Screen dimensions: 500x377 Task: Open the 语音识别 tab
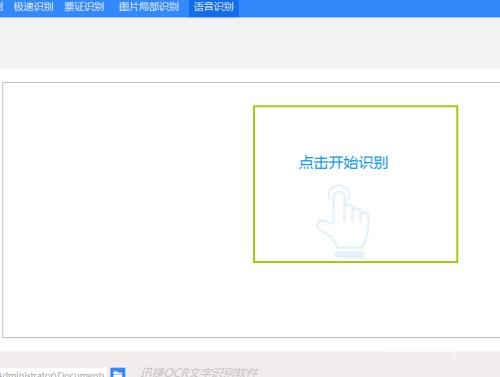(214, 7)
